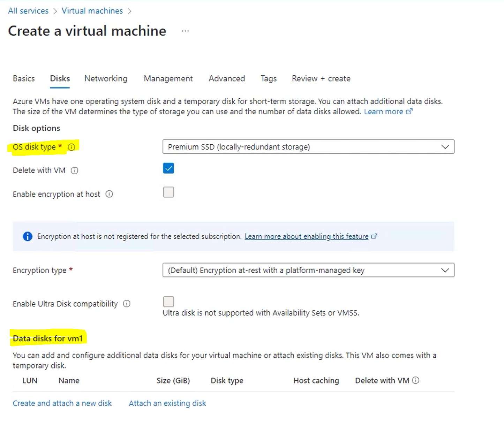The image size is (504, 426).
Task: Enable Ultra Disk compatibility
Action: tap(168, 301)
